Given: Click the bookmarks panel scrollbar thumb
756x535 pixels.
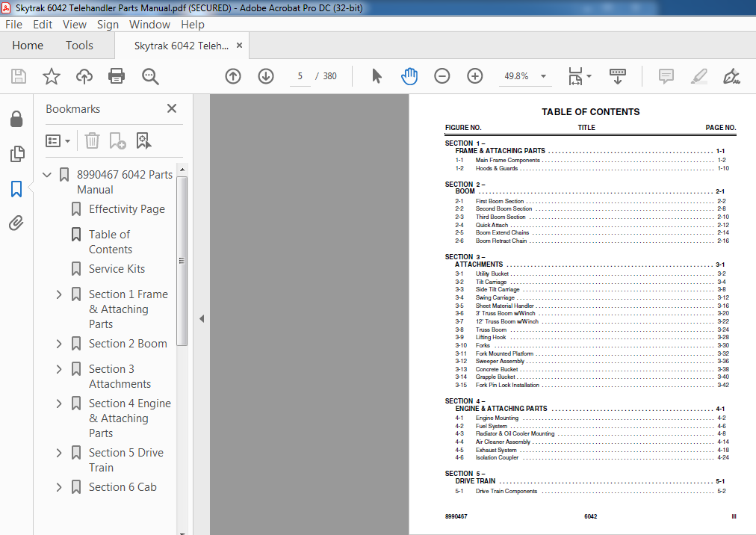Looking at the screenshot, I should point(182,261).
